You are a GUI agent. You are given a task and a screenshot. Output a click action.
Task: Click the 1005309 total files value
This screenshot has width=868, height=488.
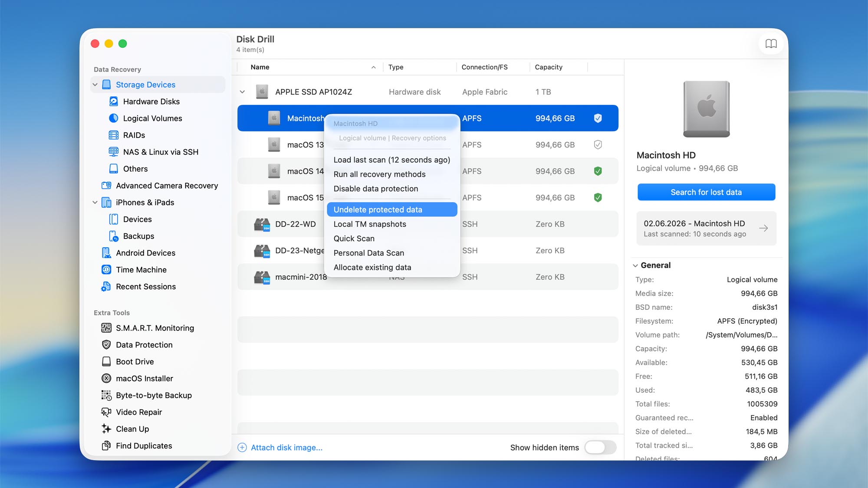762,404
